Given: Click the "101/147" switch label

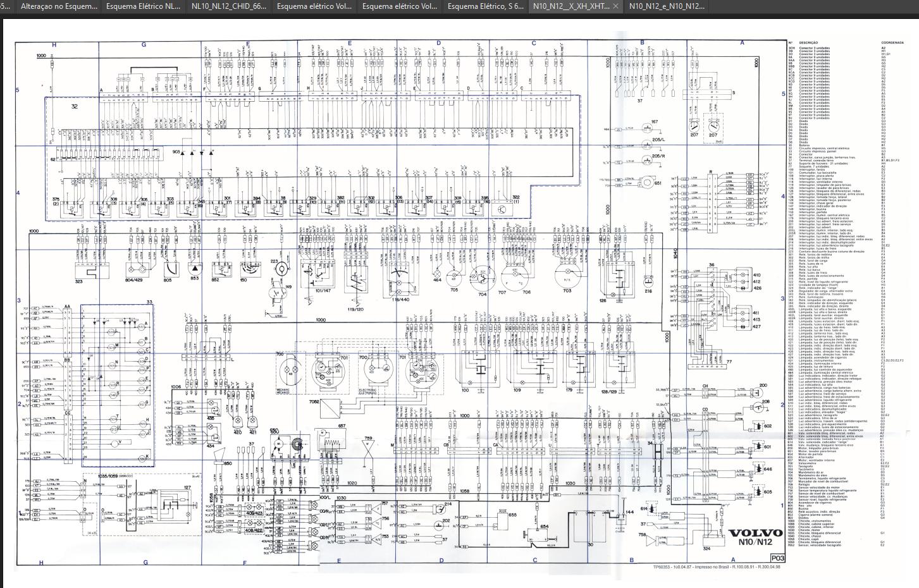Looking at the screenshot, I should [323, 291].
